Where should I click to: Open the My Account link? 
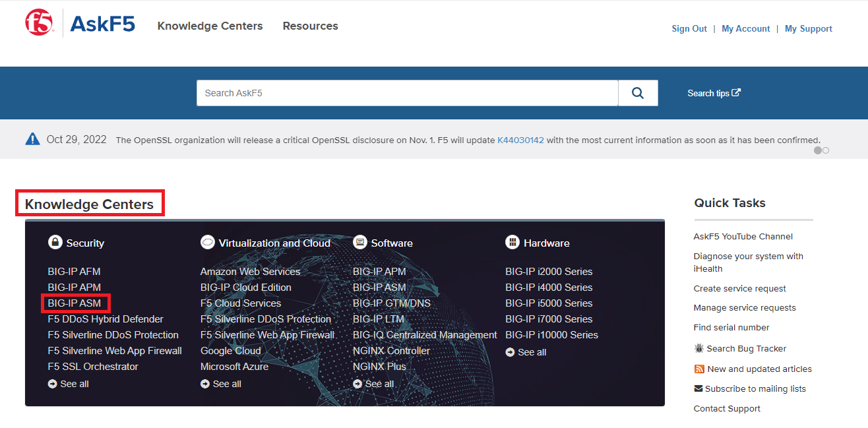[746, 28]
